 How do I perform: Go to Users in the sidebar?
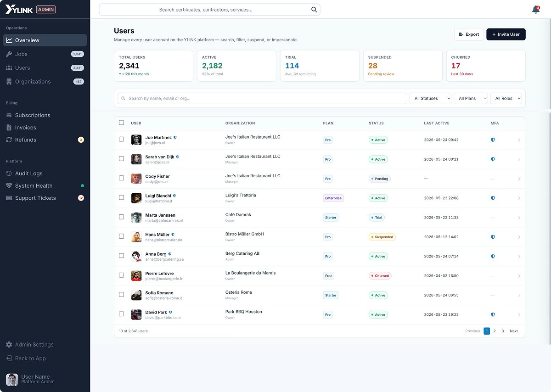pyautogui.click(x=45, y=68)
